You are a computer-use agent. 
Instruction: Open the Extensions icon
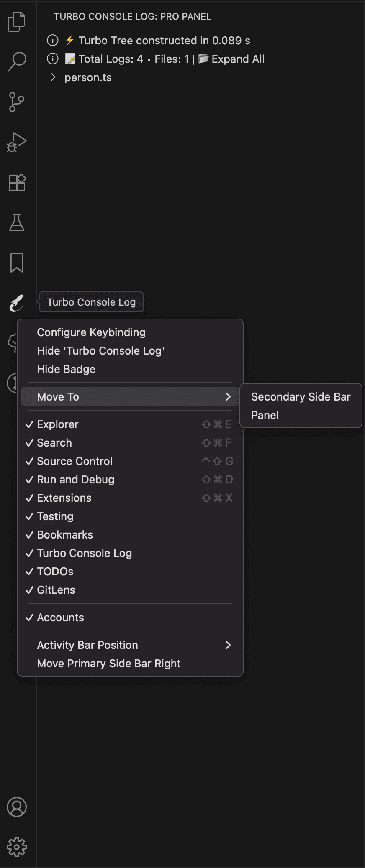[x=17, y=182]
